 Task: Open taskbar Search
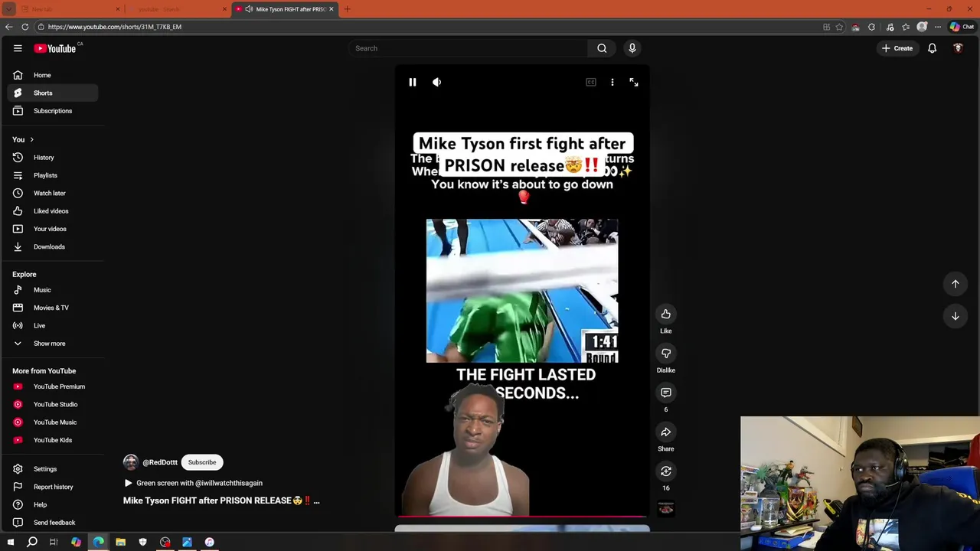(x=32, y=542)
